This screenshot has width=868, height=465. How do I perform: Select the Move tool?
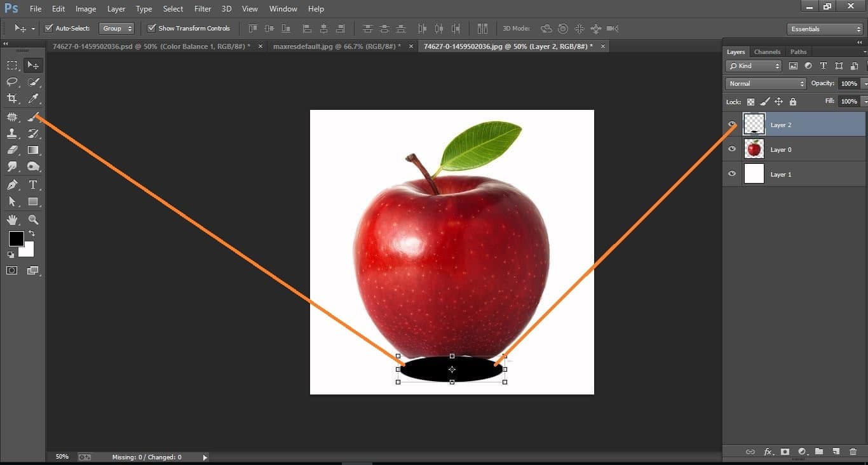[x=33, y=64]
